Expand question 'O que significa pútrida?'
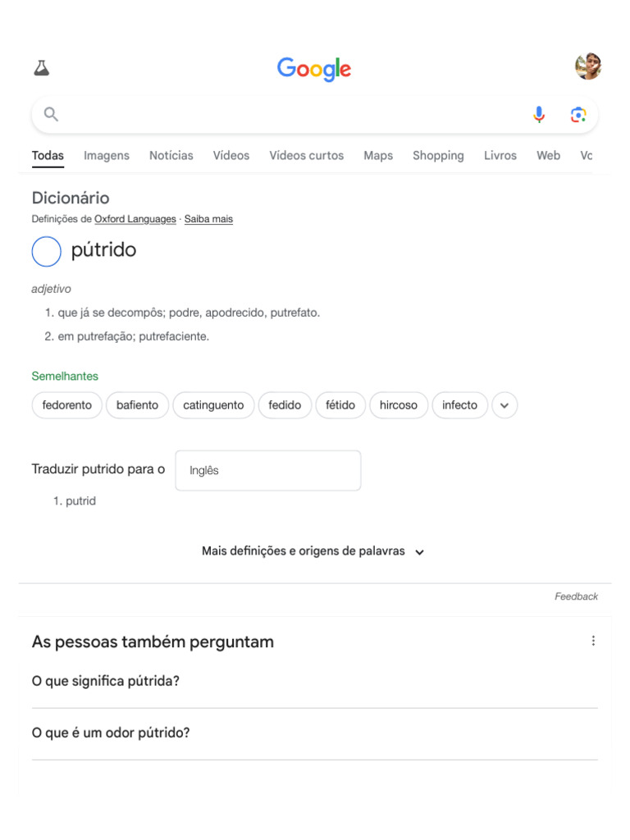Viewport: 630px width, 840px height. (x=314, y=681)
